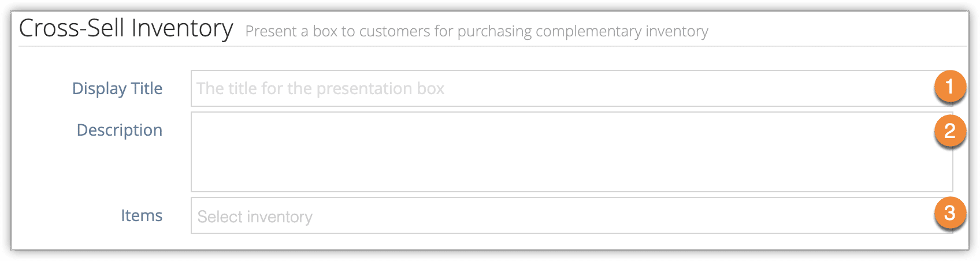
Task: Click the subtitle about complementary inventory
Action: click(x=477, y=31)
